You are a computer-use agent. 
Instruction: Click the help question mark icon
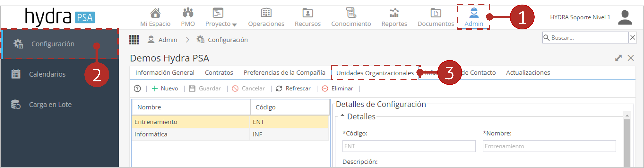click(x=137, y=88)
